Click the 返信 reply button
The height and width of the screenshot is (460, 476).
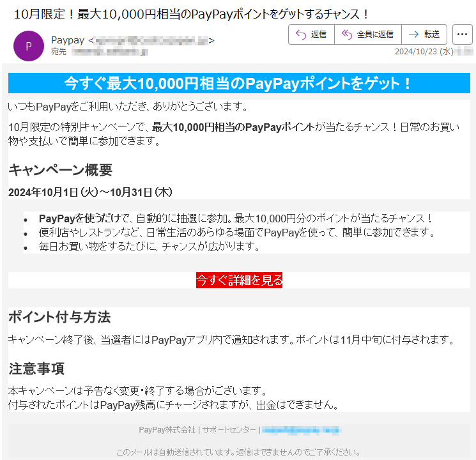(311, 34)
